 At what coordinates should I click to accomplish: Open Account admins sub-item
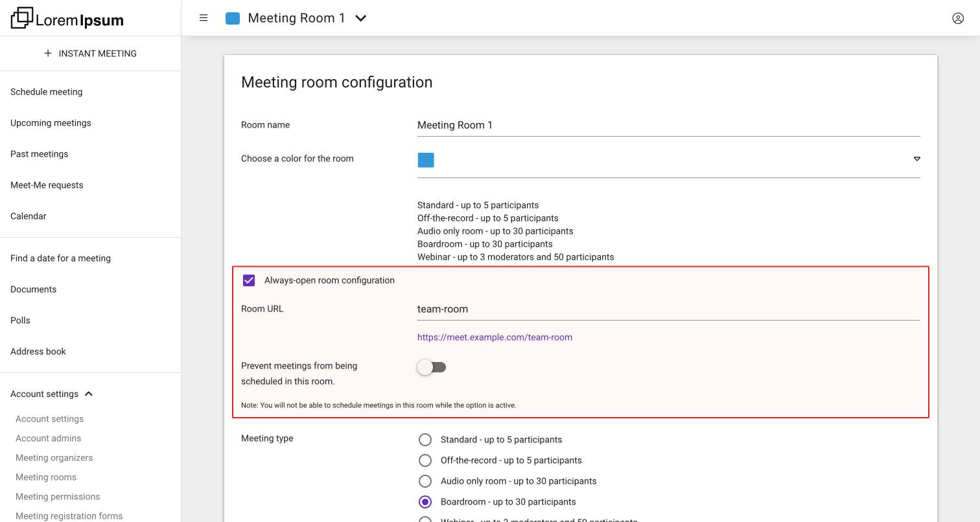[x=49, y=438]
